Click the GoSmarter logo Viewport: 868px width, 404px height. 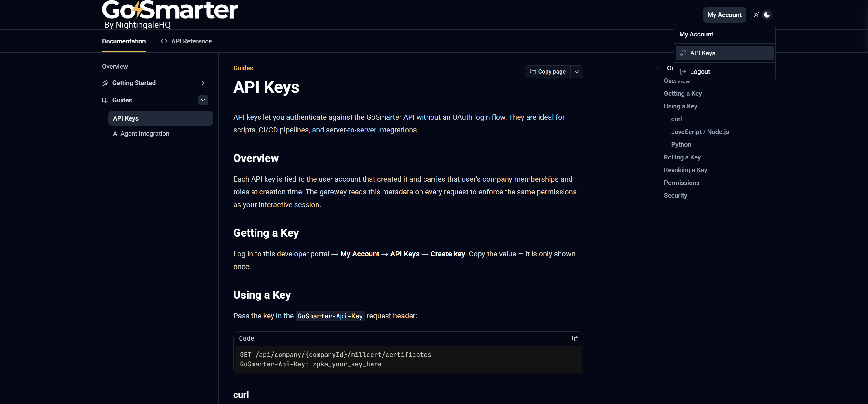point(170,10)
